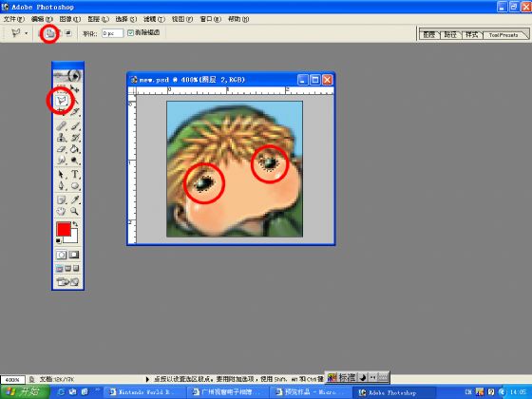The image size is (532, 399).
Task: Select the Polygonal Lasso tool in toolbox
Action: [x=62, y=100]
